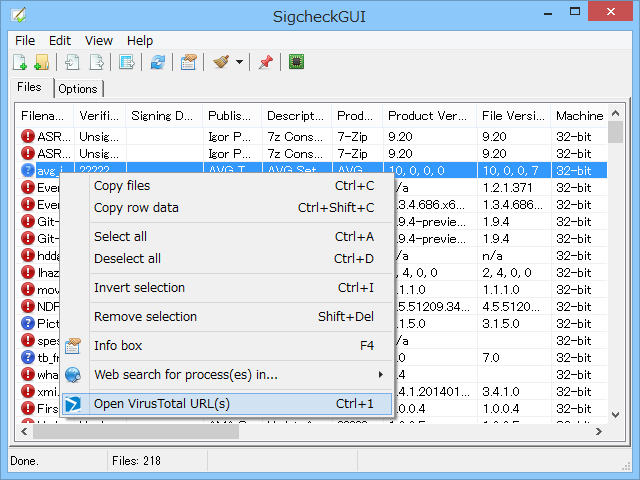Sort by the Description column header

tap(297, 116)
